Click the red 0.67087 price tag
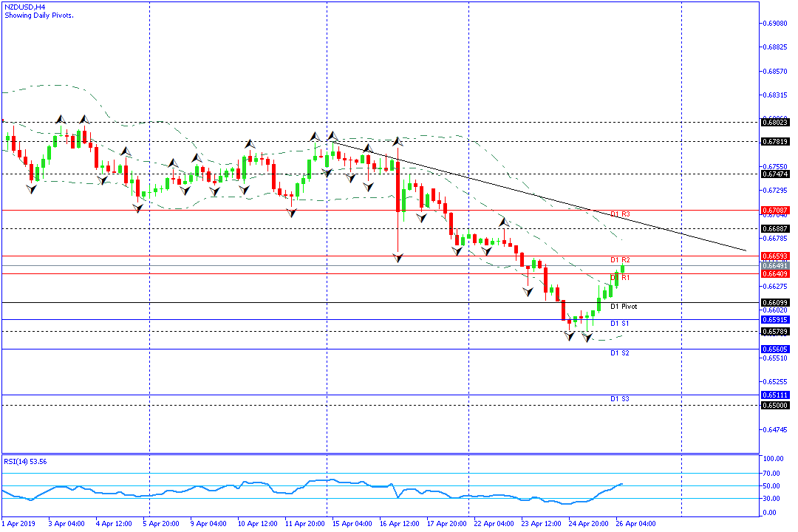The height and width of the screenshot is (532, 798). tap(775, 211)
